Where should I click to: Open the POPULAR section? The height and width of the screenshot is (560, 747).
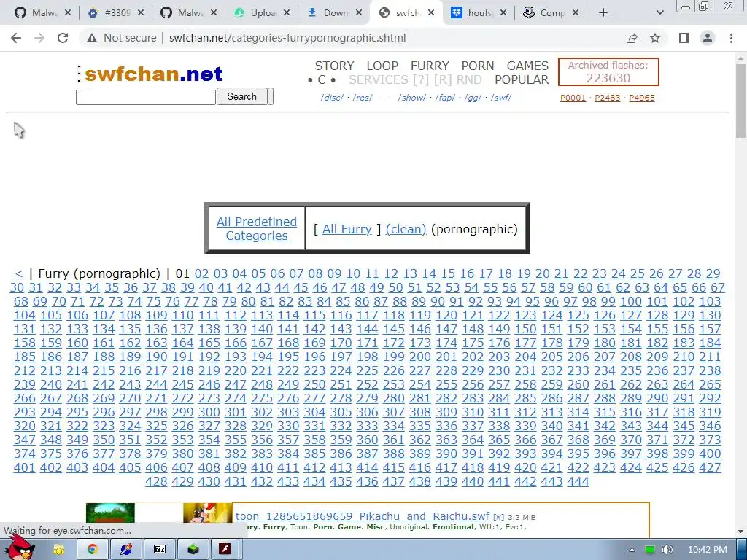click(522, 79)
